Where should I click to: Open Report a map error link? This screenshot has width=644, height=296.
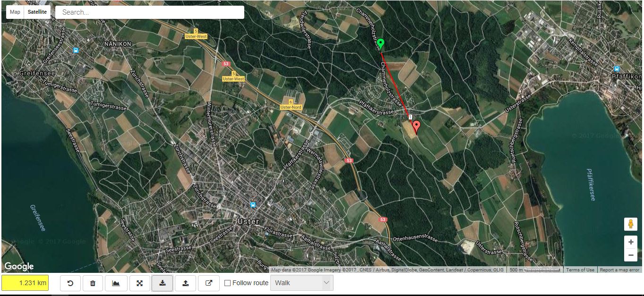[x=619, y=270]
